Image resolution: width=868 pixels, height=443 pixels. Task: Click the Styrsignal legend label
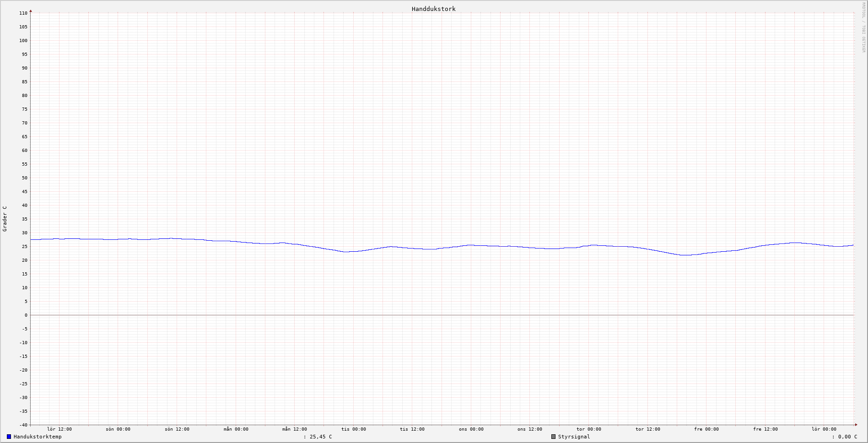coord(574,437)
